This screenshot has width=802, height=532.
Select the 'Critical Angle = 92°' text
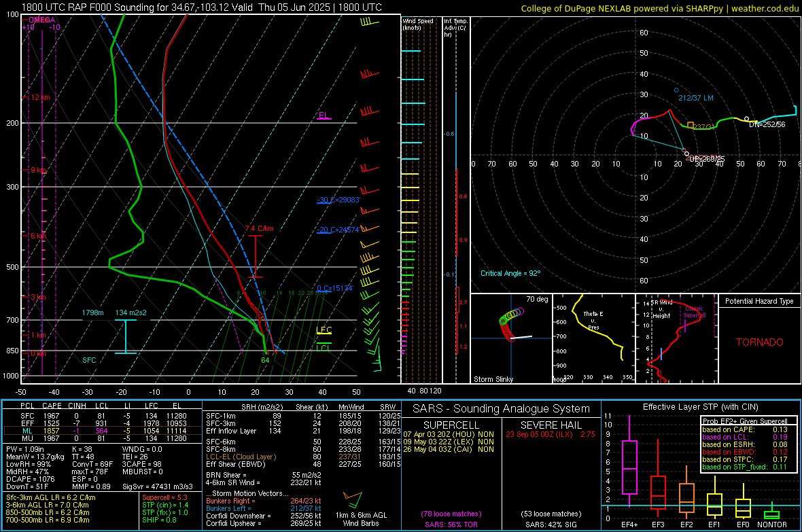pyautogui.click(x=510, y=273)
